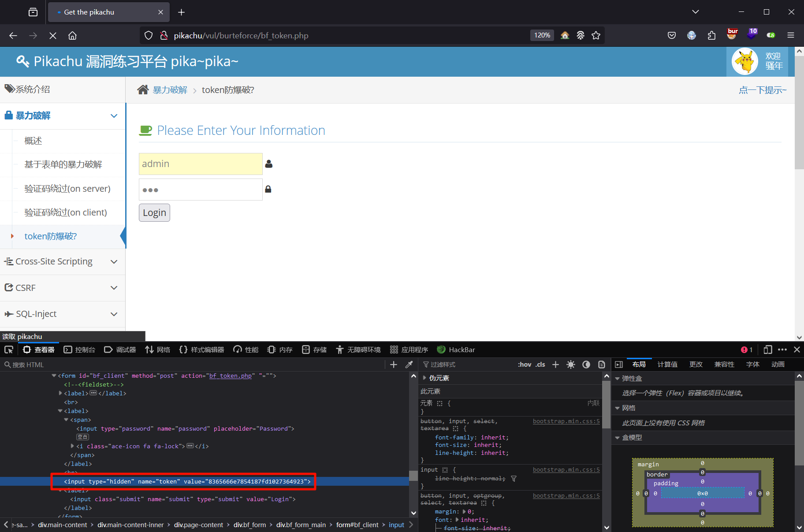Expand the 伪元素 pseudo-elements section

coord(424,378)
